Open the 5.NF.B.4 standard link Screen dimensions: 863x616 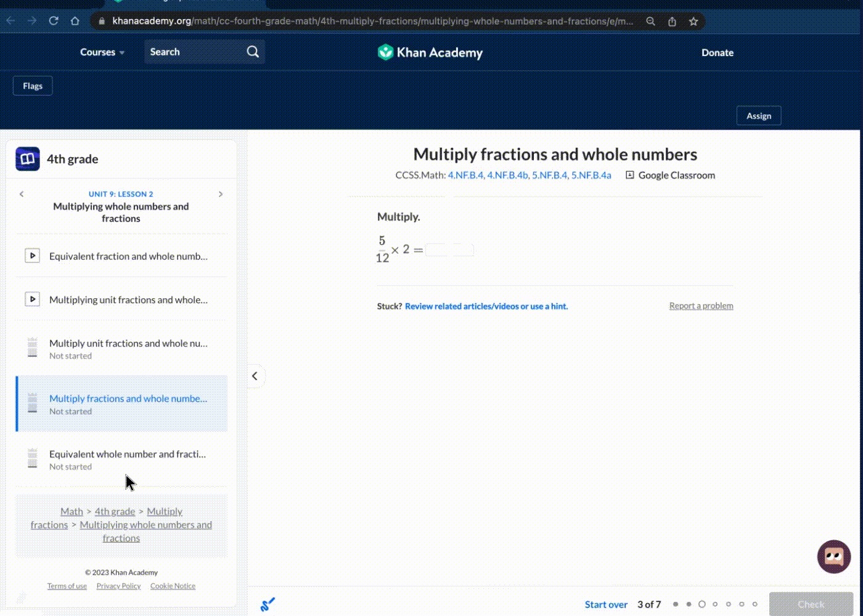point(550,175)
